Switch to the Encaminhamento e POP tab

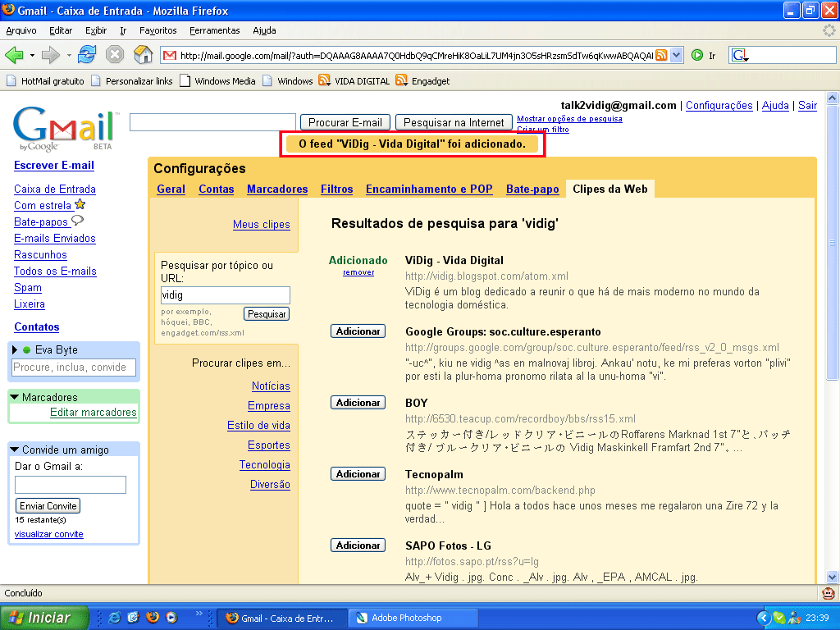tap(429, 189)
